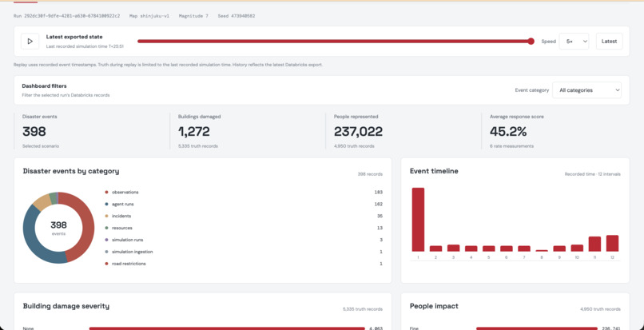This screenshot has width=644, height=330.
Task: Click the People represented 237,022 stat
Action: [358, 132]
